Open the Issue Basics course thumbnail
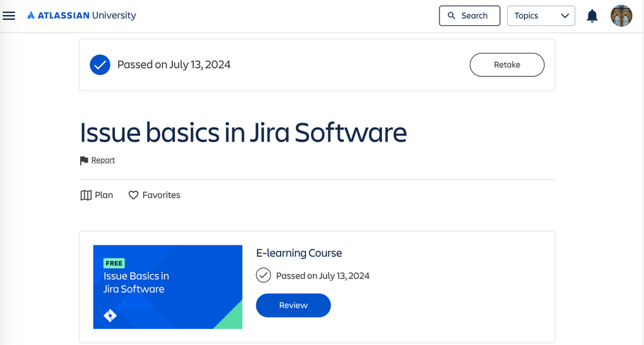 168,287
